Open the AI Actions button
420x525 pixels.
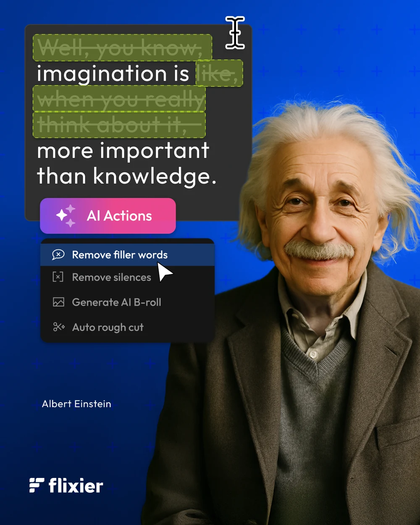click(x=108, y=216)
